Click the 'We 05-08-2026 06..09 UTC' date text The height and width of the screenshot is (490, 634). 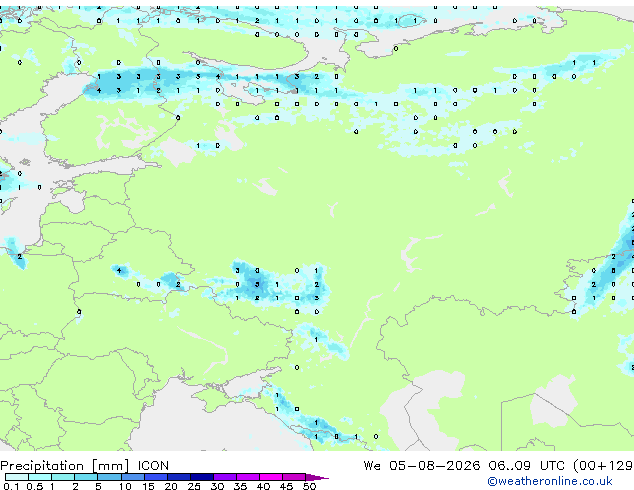(464, 465)
